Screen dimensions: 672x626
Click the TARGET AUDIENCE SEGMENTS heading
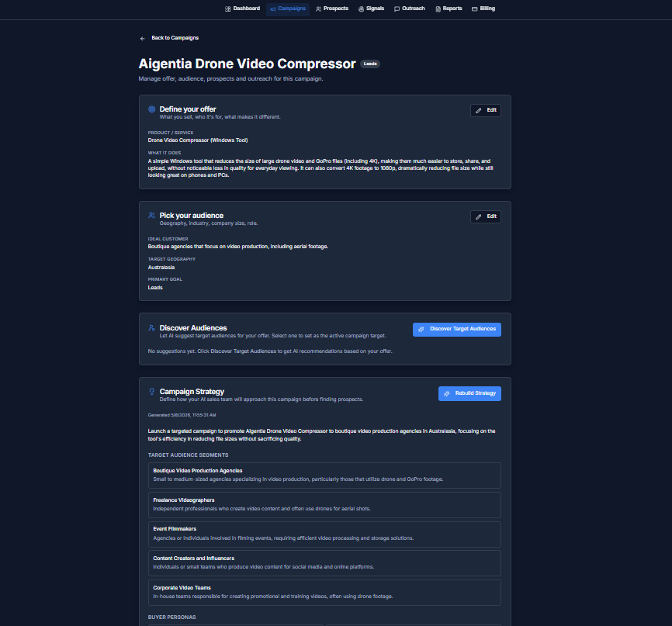(188, 455)
